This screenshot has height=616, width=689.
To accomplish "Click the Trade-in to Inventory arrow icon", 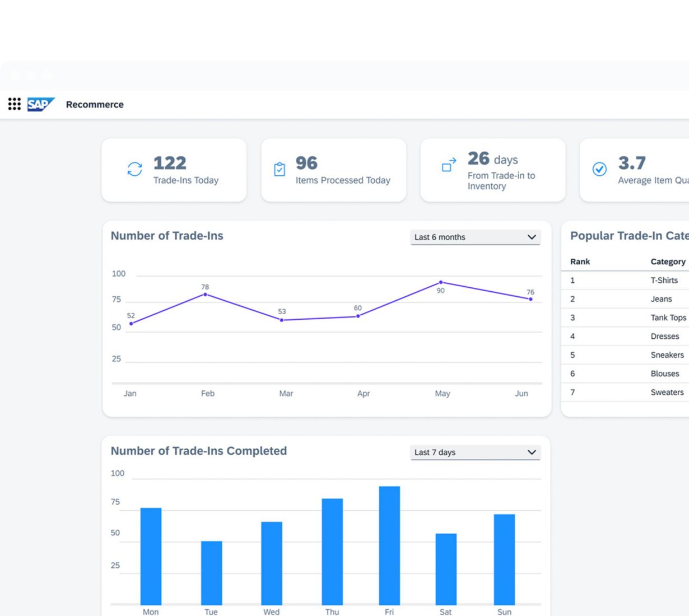I will pos(449,165).
